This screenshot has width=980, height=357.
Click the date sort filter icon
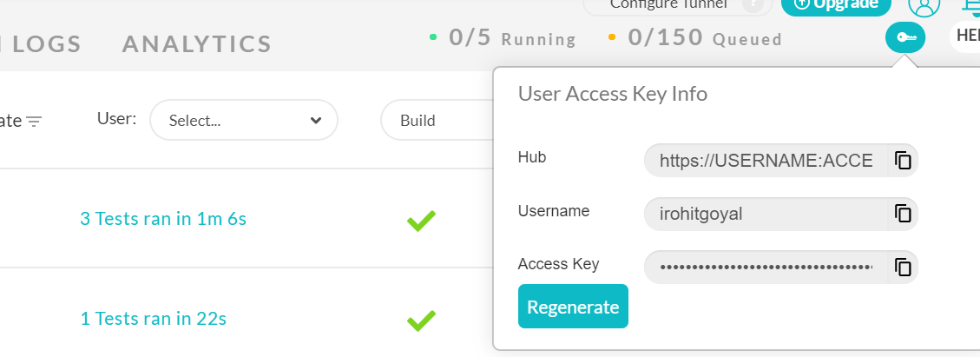click(x=34, y=122)
